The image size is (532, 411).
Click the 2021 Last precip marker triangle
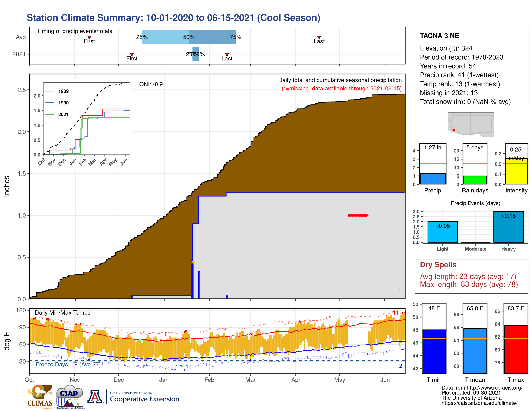point(227,54)
